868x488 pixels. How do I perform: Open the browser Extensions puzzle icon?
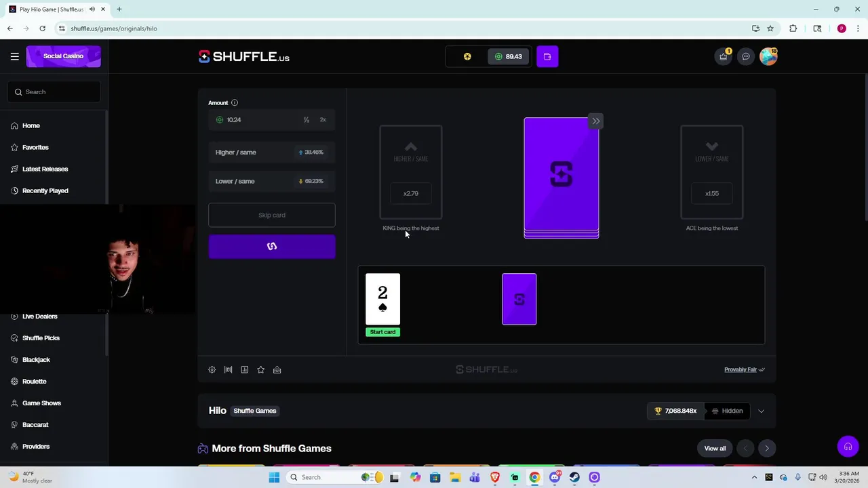(x=793, y=28)
